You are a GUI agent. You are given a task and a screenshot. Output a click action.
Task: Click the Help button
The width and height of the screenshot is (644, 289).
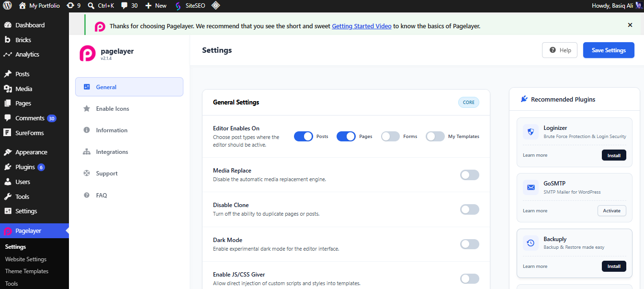tap(560, 50)
